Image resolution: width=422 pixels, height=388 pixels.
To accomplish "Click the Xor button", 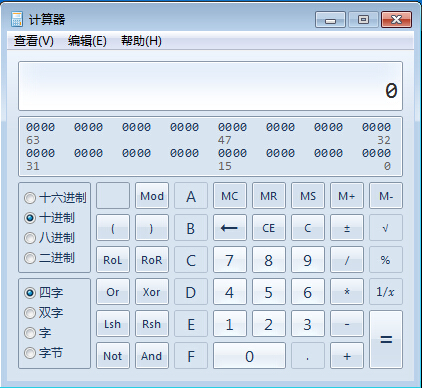I will point(152,292).
